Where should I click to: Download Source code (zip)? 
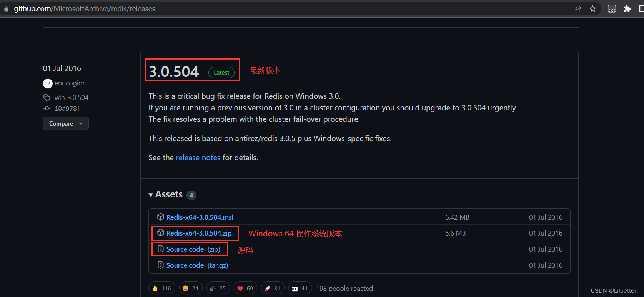coord(193,249)
